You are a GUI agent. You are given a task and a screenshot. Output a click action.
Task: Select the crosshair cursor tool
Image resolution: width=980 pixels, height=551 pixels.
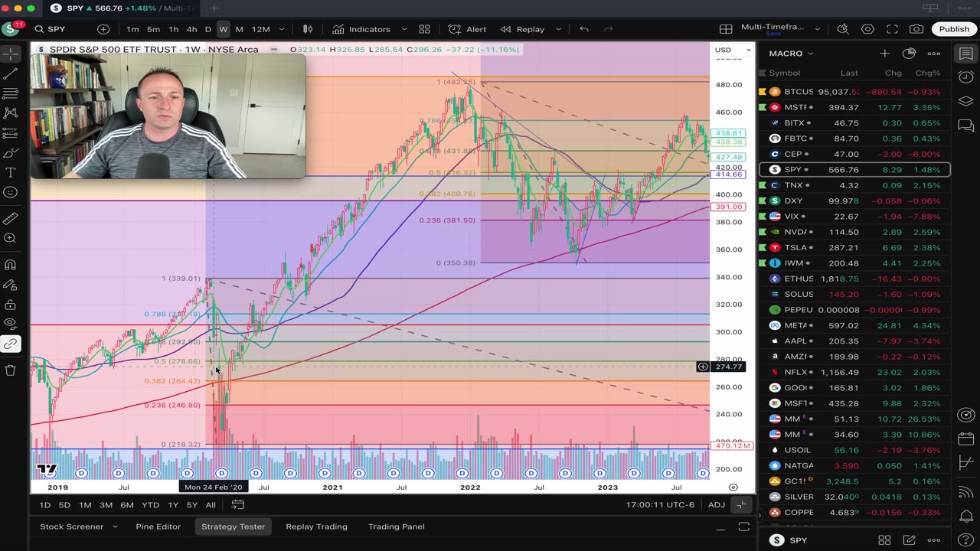11,54
